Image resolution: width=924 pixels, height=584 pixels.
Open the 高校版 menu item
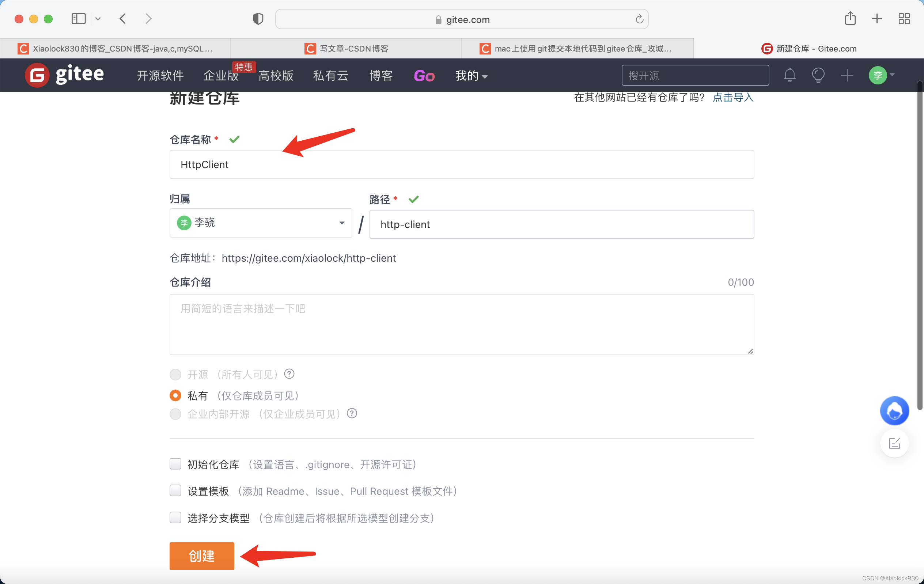tap(276, 76)
